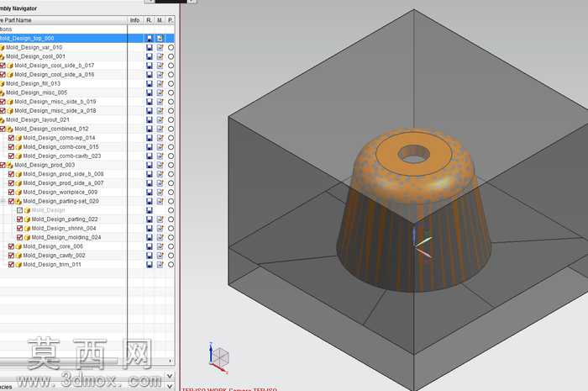The width and height of the screenshot is (588, 391).
Task: Click the part icon beside Mold_Design_cavity_002
Action: pyautogui.click(x=18, y=256)
